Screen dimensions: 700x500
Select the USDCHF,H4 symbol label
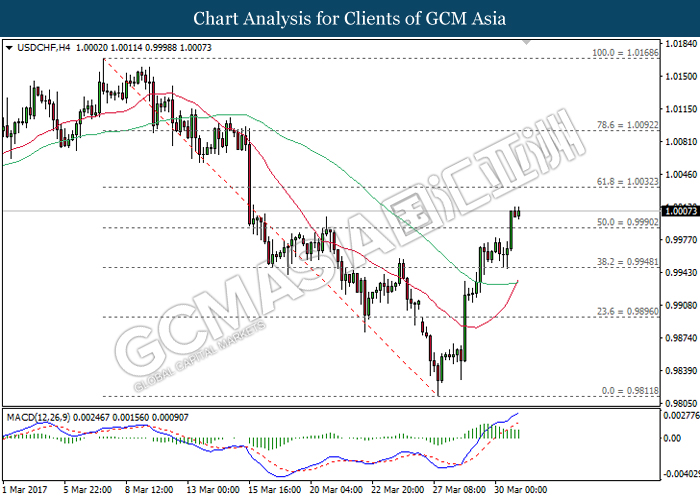tap(44, 48)
